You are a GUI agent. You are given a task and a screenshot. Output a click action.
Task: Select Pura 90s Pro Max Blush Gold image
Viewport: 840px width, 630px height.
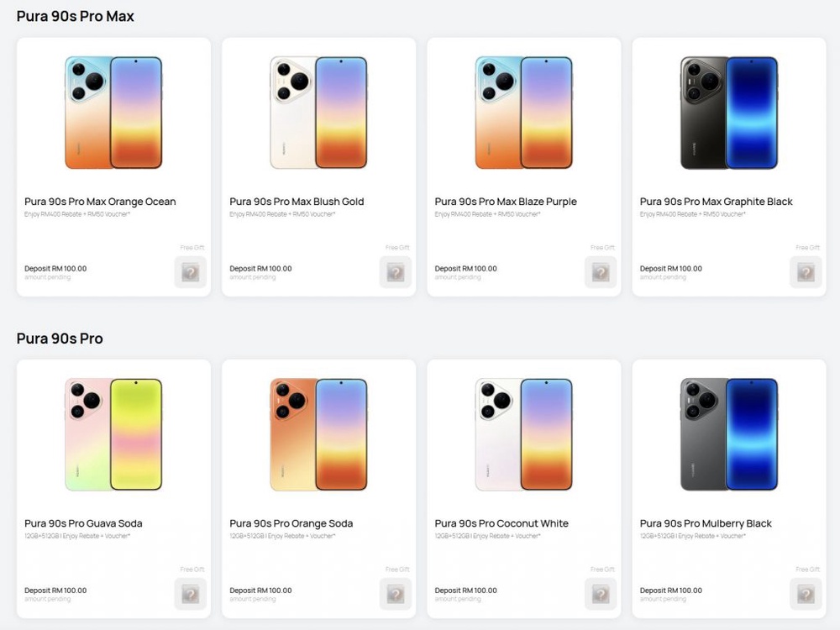(x=318, y=113)
